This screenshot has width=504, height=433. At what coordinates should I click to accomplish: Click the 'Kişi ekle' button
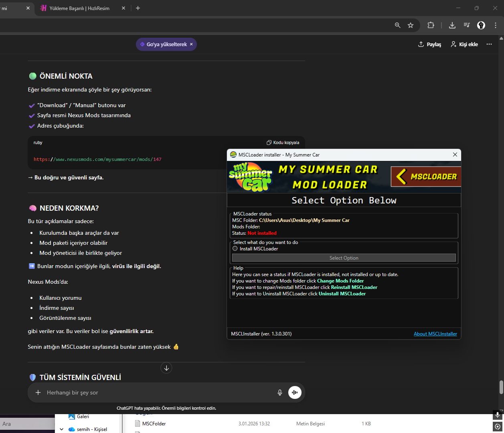point(464,44)
